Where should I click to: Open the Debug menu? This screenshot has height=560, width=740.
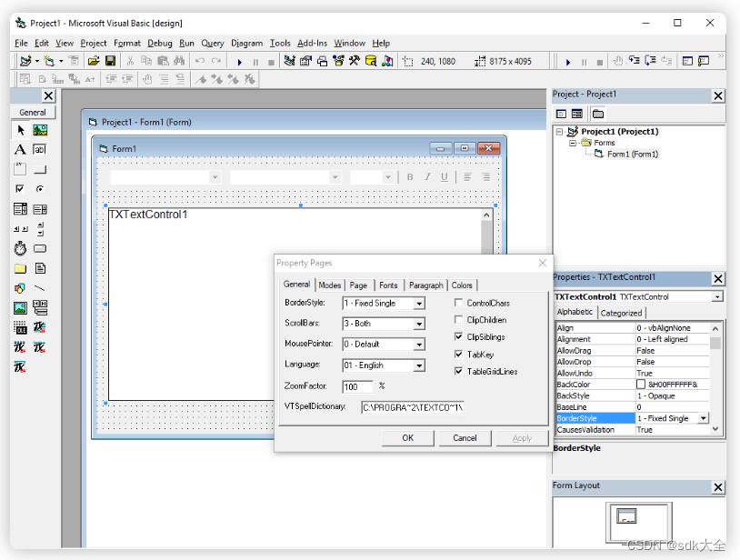point(159,43)
